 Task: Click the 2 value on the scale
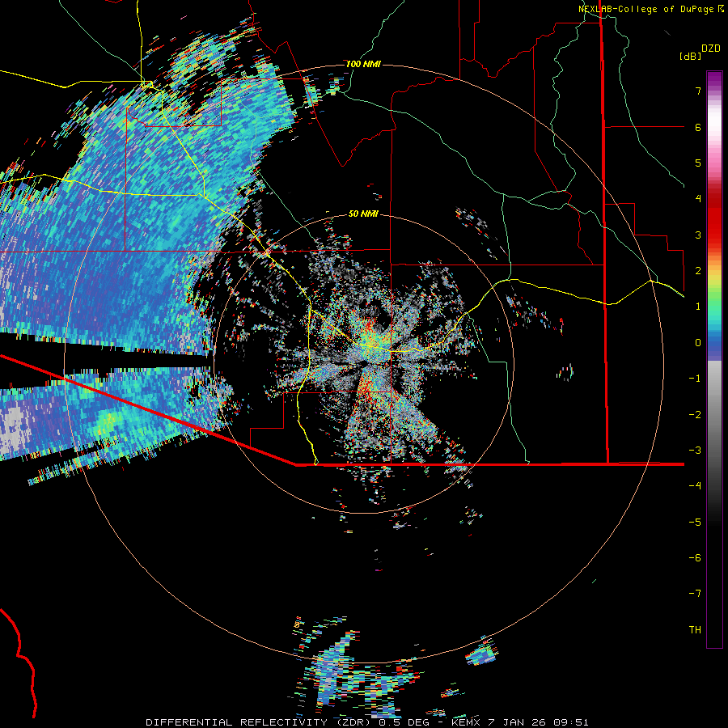pyautogui.click(x=698, y=271)
